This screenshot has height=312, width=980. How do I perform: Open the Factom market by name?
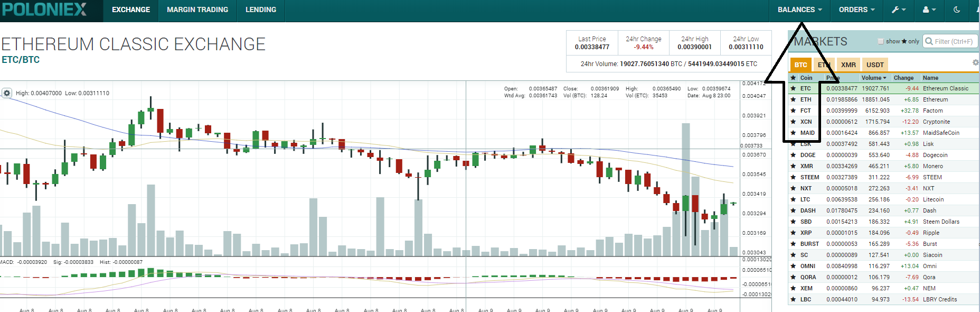click(x=932, y=111)
